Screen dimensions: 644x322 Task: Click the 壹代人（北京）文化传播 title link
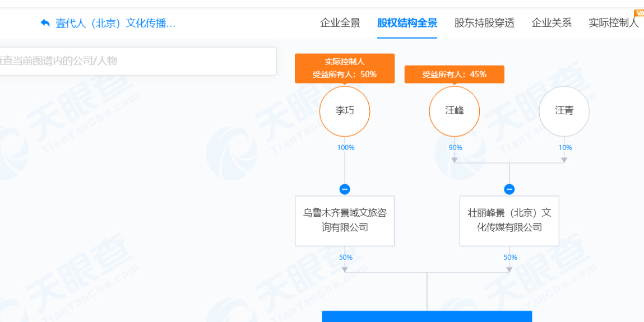coord(115,23)
